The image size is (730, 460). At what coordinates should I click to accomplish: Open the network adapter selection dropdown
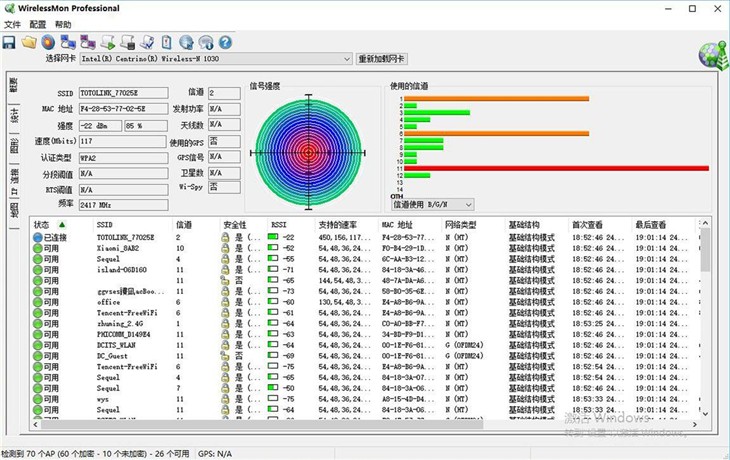[x=347, y=59]
